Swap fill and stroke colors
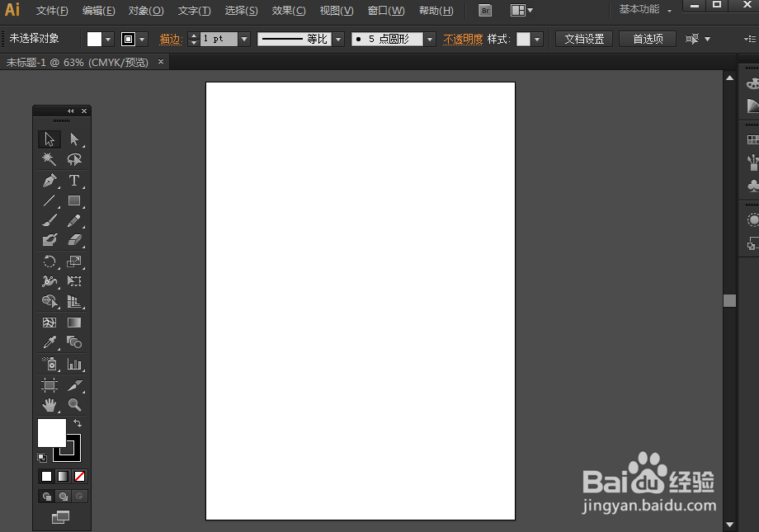This screenshot has height=532, width=759. 78,423
